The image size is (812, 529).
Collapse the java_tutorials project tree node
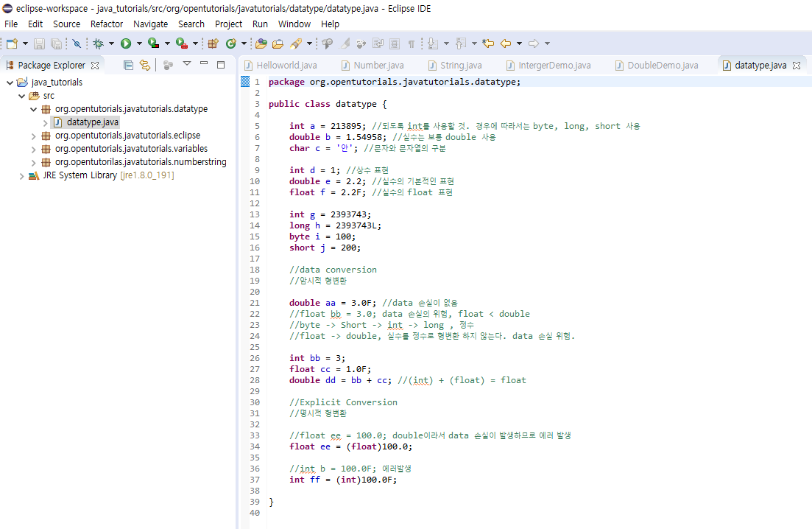(10, 83)
